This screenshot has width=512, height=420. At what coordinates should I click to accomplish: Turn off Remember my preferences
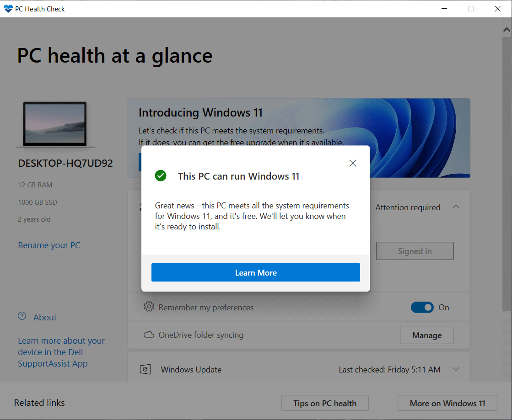422,307
